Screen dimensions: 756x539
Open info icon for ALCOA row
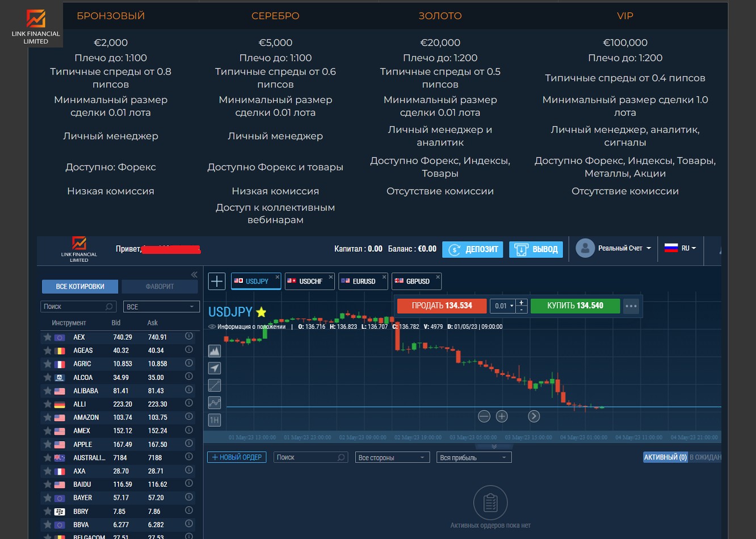189,377
